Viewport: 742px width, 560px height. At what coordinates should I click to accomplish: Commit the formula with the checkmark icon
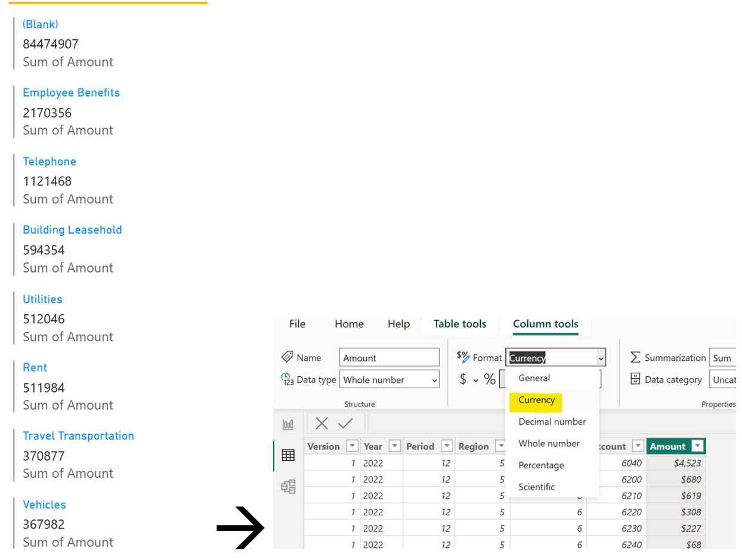tap(345, 423)
